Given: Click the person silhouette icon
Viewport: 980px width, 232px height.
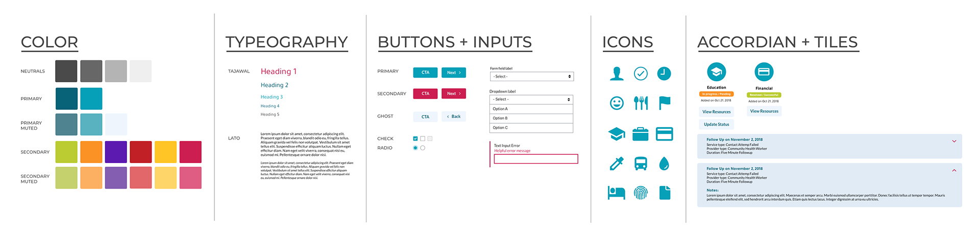Looking at the screenshot, I should tap(617, 74).
